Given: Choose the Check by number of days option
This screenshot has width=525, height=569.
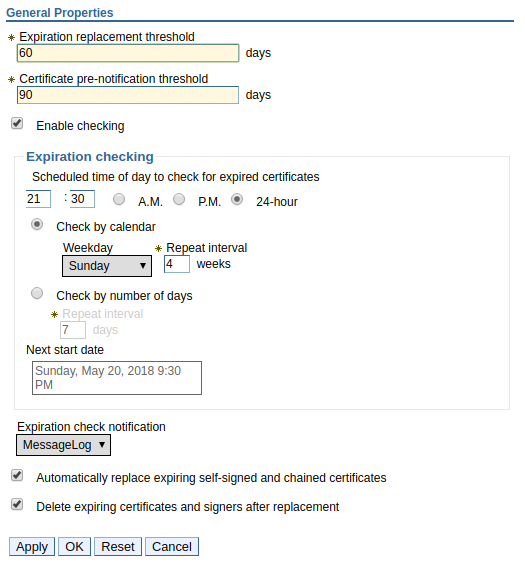Looking at the screenshot, I should (x=37, y=293).
